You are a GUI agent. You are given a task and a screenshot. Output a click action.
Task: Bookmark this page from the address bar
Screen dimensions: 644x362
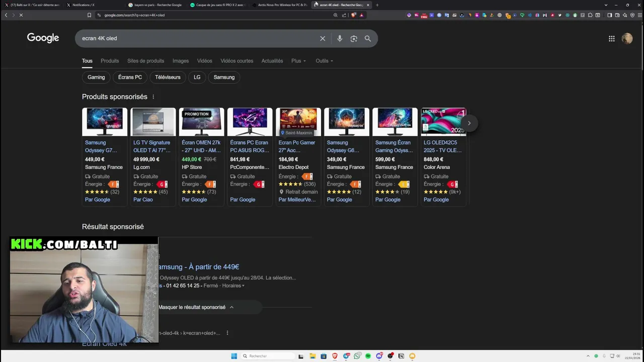(x=89, y=15)
